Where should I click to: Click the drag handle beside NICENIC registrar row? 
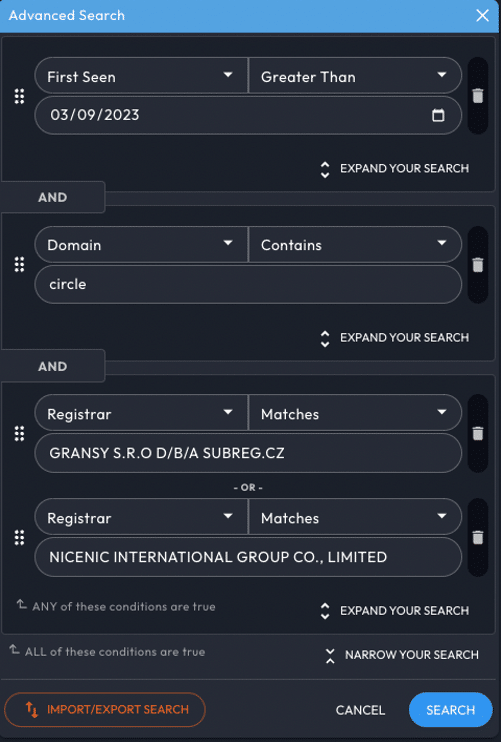pyautogui.click(x=19, y=537)
